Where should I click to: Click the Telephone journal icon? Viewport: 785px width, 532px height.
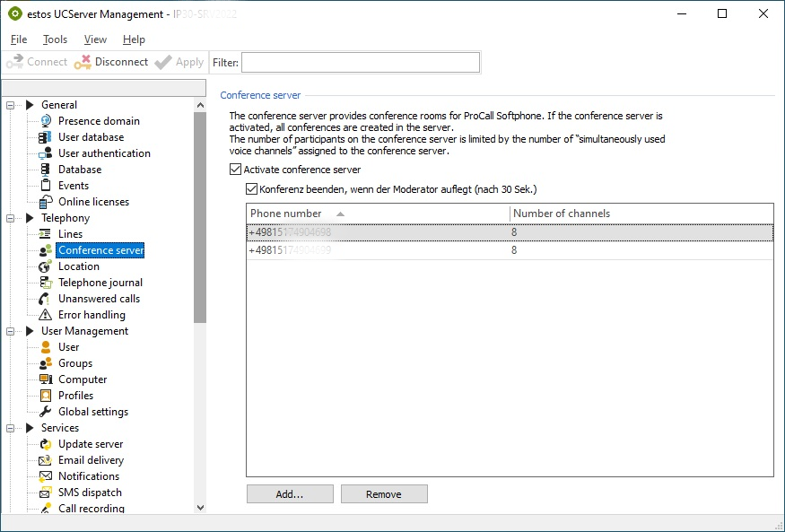tap(46, 283)
